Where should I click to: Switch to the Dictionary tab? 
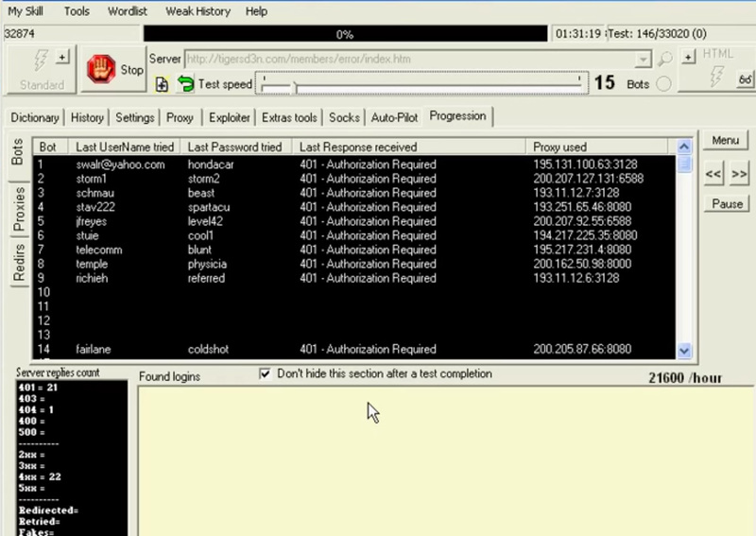pyautogui.click(x=35, y=117)
